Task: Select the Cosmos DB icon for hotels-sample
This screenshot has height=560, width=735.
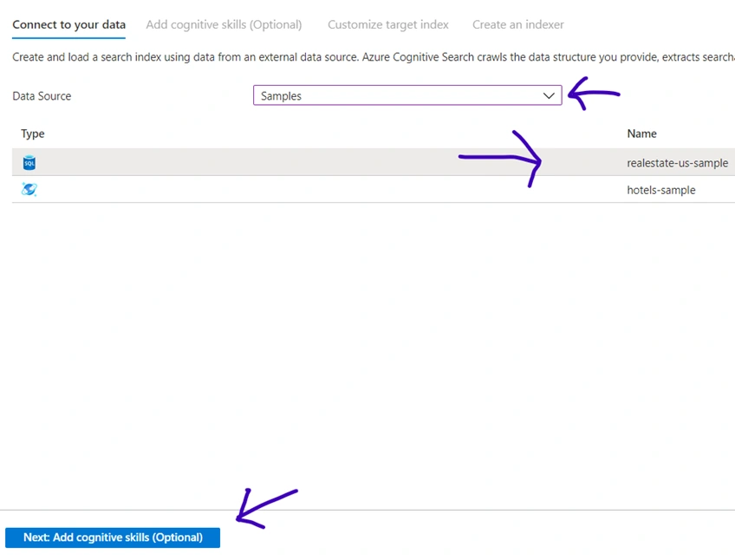Action: (x=29, y=189)
